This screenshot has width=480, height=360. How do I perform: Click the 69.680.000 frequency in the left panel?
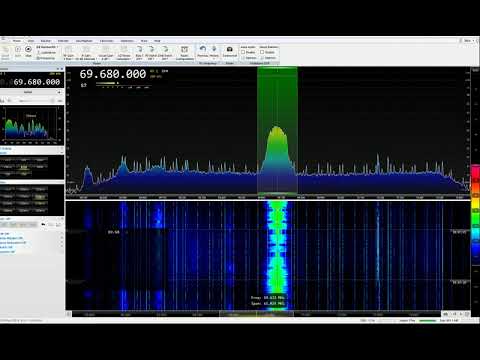[x=37, y=82]
